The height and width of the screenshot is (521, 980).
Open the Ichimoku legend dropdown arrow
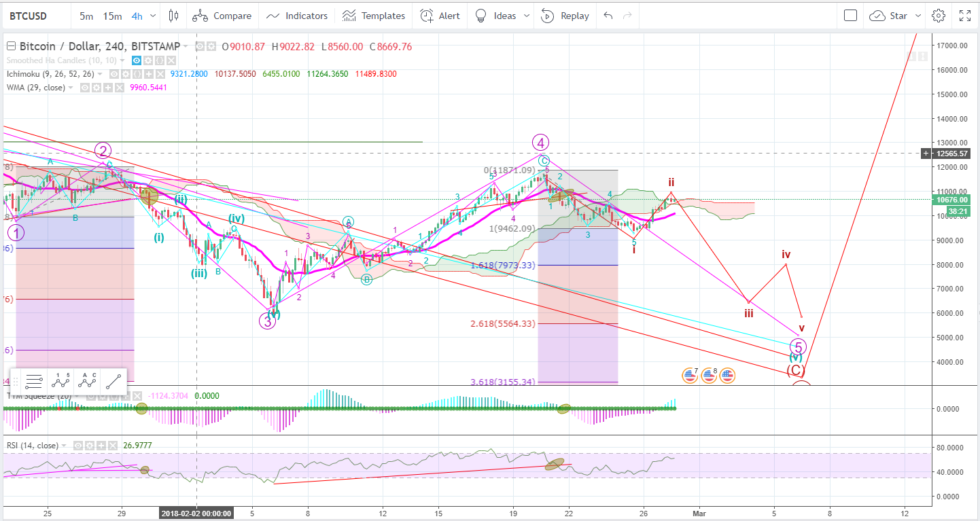(100, 74)
